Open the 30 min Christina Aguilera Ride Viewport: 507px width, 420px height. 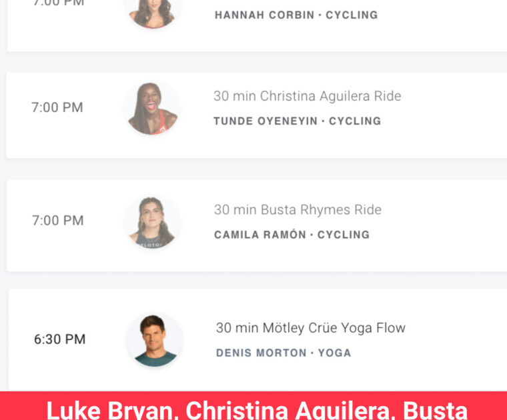[x=307, y=96]
